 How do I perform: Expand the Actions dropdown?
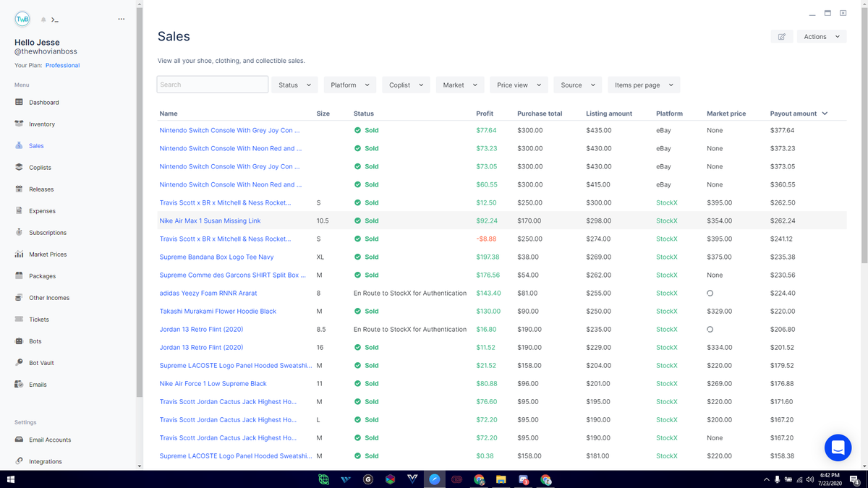click(x=822, y=36)
